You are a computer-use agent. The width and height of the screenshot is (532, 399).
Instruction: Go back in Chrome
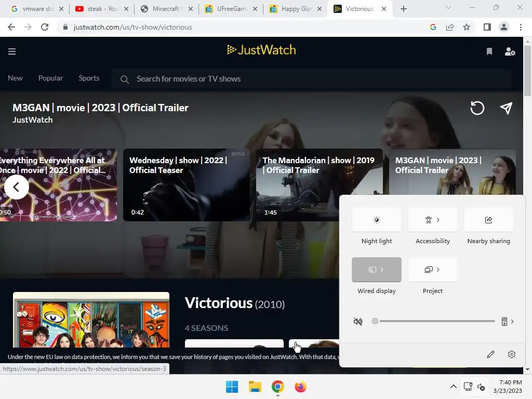(x=11, y=27)
